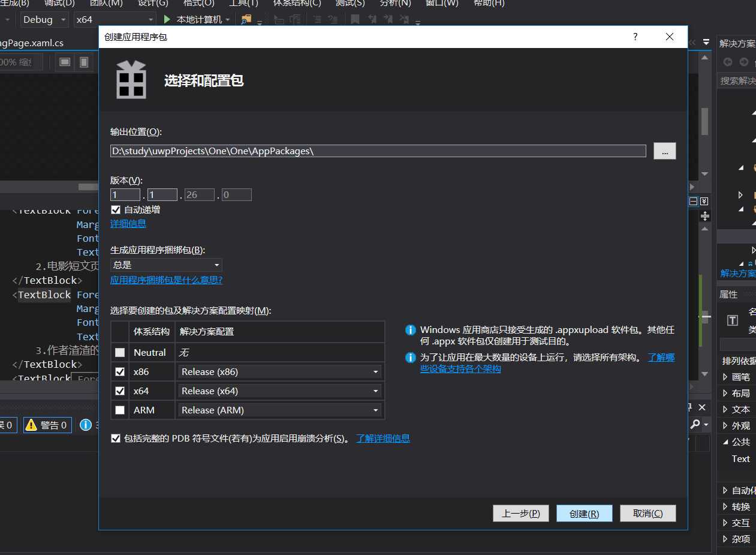Image resolution: width=756 pixels, height=555 pixels.
Task: Open the 窗口(W) menu
Action: point(442,3)
